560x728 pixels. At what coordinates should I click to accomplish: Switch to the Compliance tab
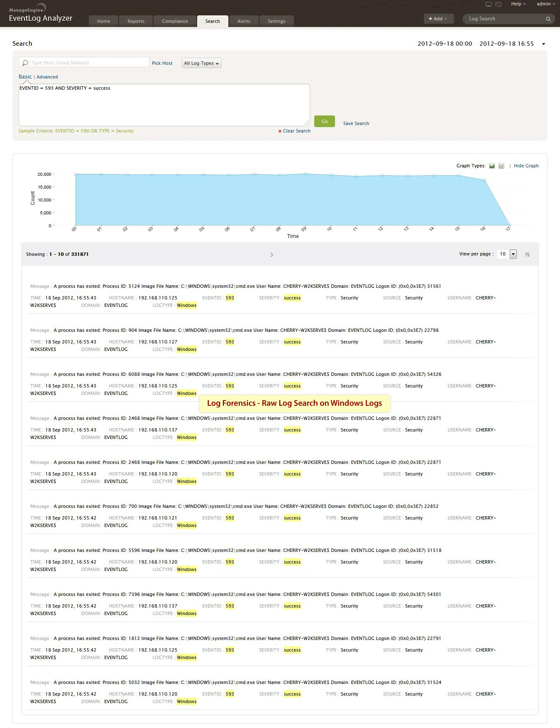(175, 21)
